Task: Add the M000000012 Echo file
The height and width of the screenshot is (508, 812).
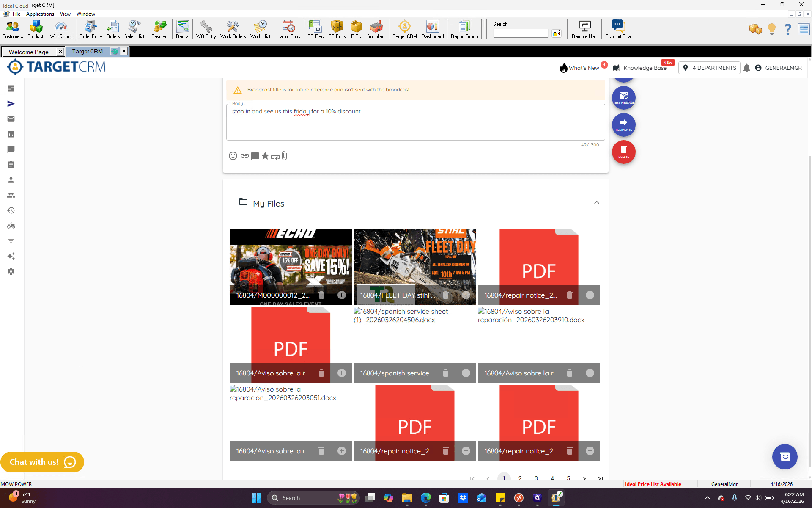Action: [342, 295]
